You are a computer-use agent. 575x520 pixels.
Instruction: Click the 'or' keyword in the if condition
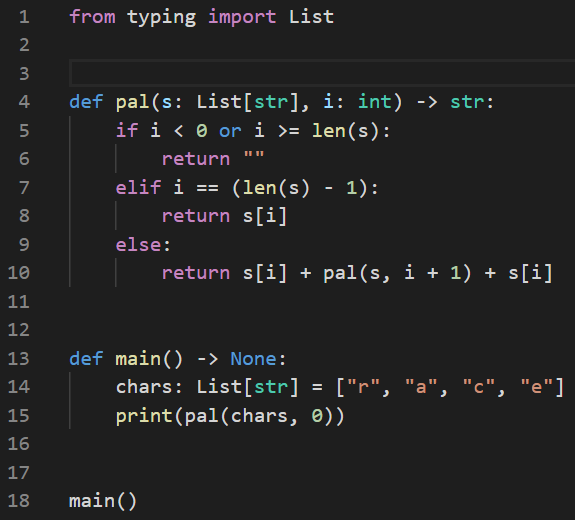230,131
